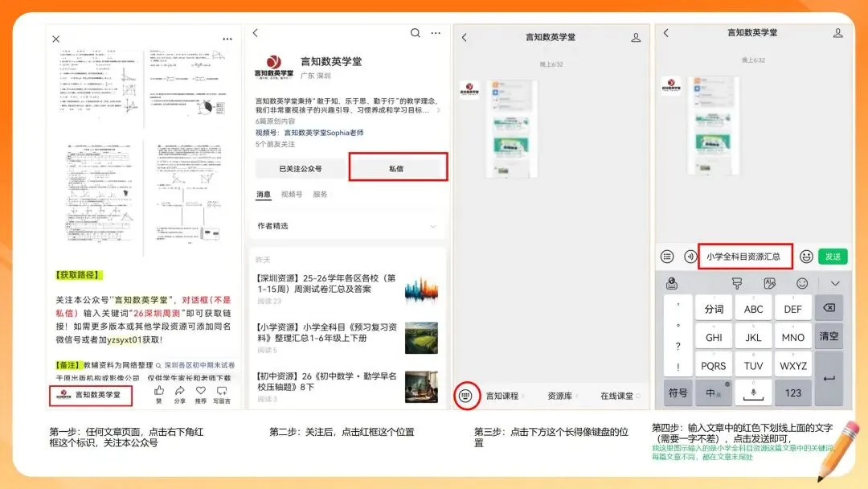The image size is (868, 489).
Task: Open the profile icon in the chat showing the keyboard
Action: [838, 33]
